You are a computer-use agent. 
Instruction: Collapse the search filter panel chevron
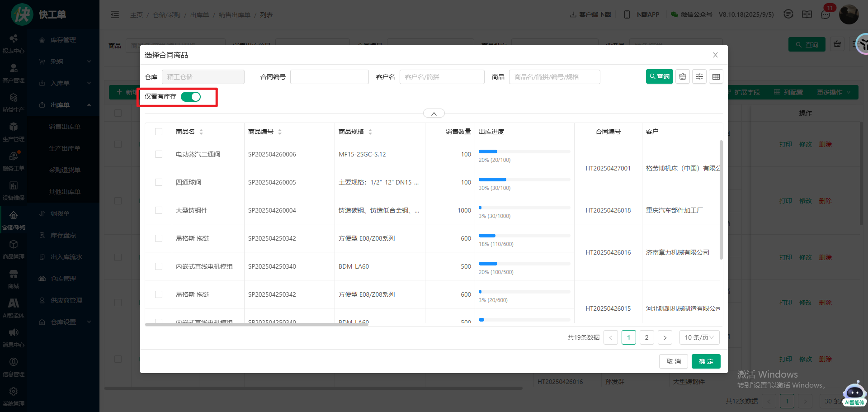coord(434,114)
